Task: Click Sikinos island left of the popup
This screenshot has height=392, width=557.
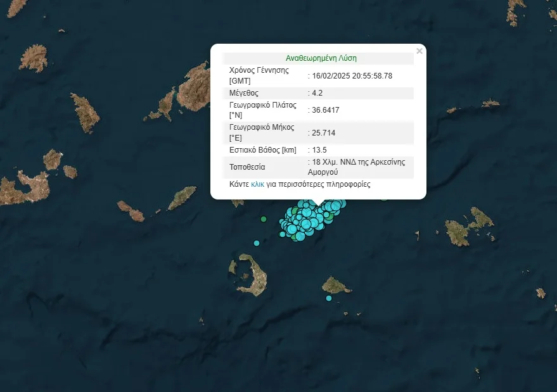Action: coord(183,197)
